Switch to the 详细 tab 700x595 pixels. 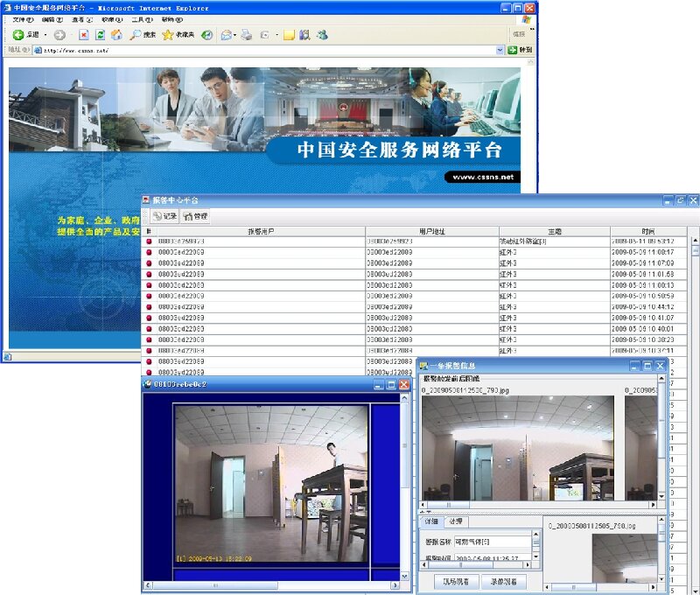pos(431,522)
